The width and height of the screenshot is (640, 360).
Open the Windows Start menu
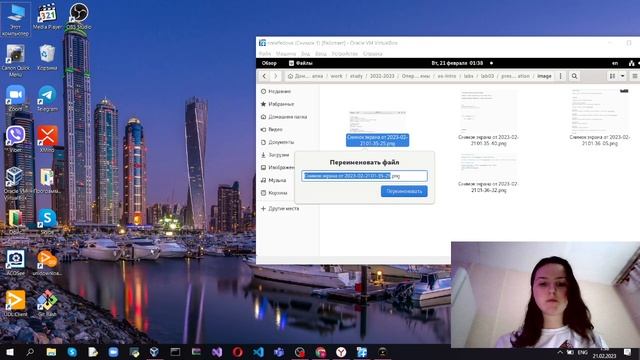pyautogui.click(x=9, y=352)
